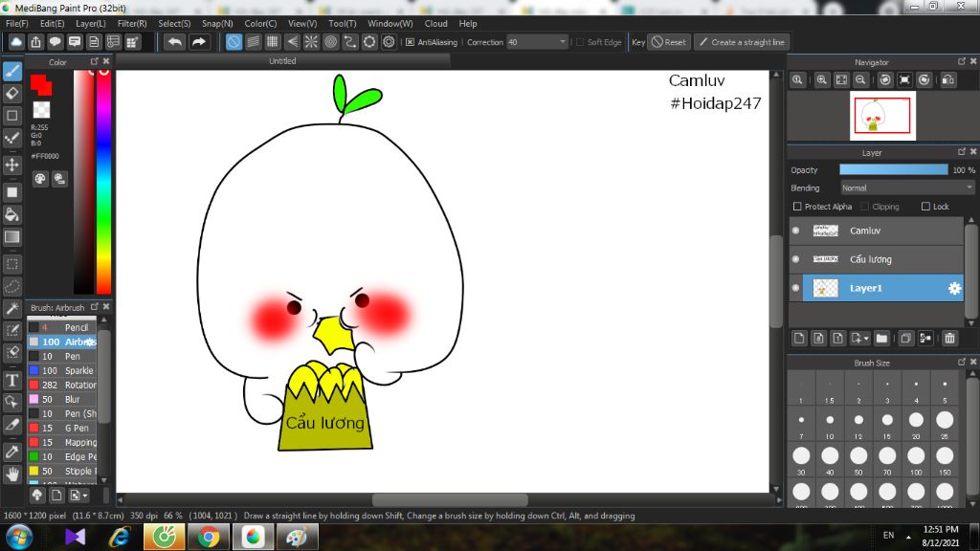
Task: Adjust the layer Opacity slider
Action: coord(894,170)
